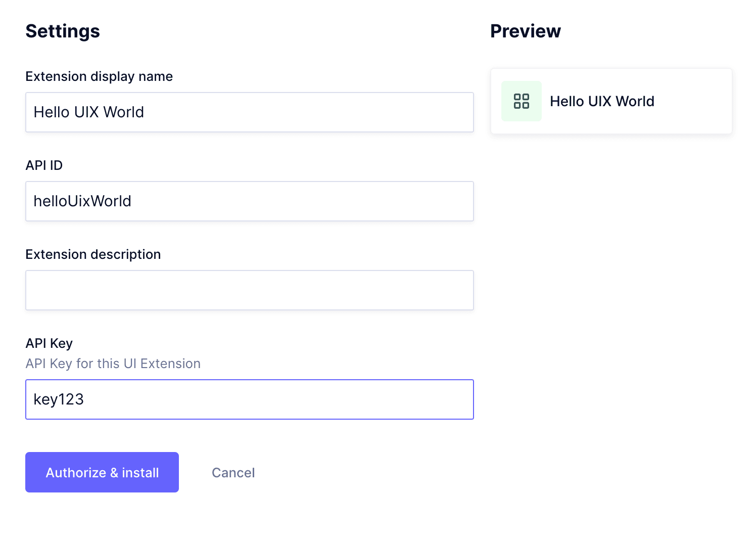The height and width of the screenshot is (540, 756).
Task: Click the Extension display name label
Action: click(99, 76)
